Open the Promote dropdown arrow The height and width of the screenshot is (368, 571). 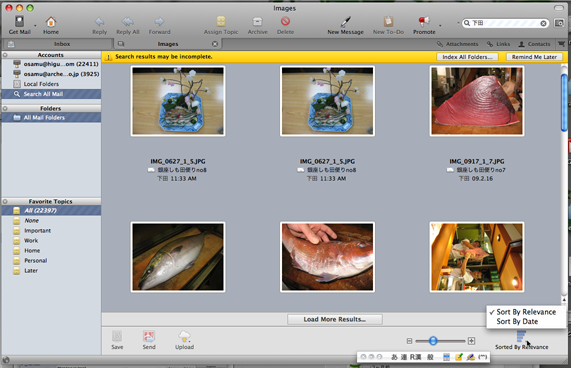(440, 25)
